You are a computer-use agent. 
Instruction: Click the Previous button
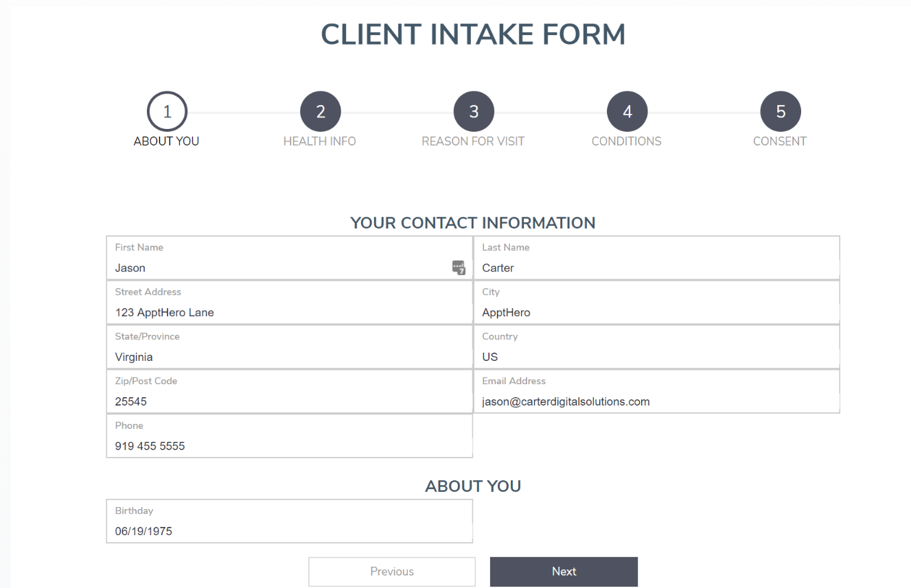click(392, 572)
